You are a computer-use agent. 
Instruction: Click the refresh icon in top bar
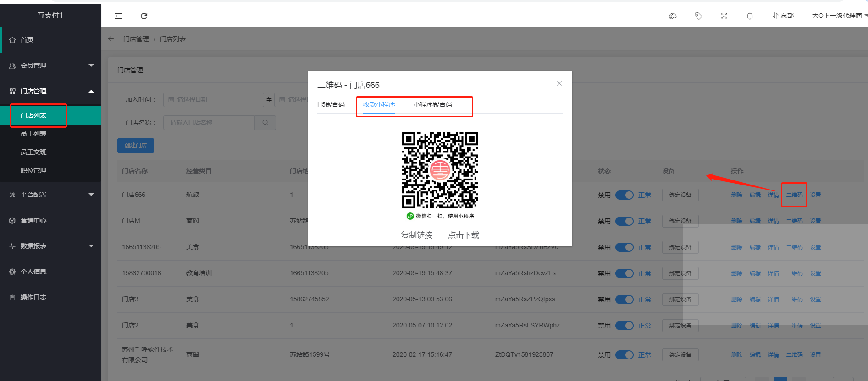(x=144, y=16)
